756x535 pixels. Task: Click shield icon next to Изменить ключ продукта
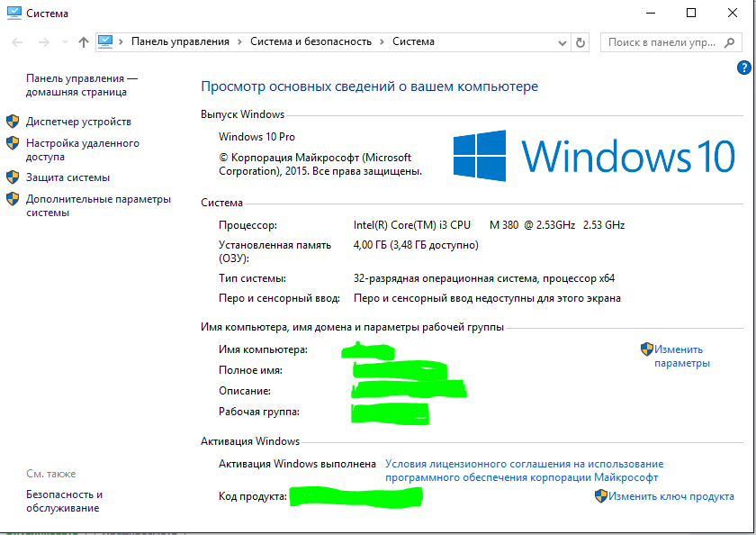click(601, 496)
